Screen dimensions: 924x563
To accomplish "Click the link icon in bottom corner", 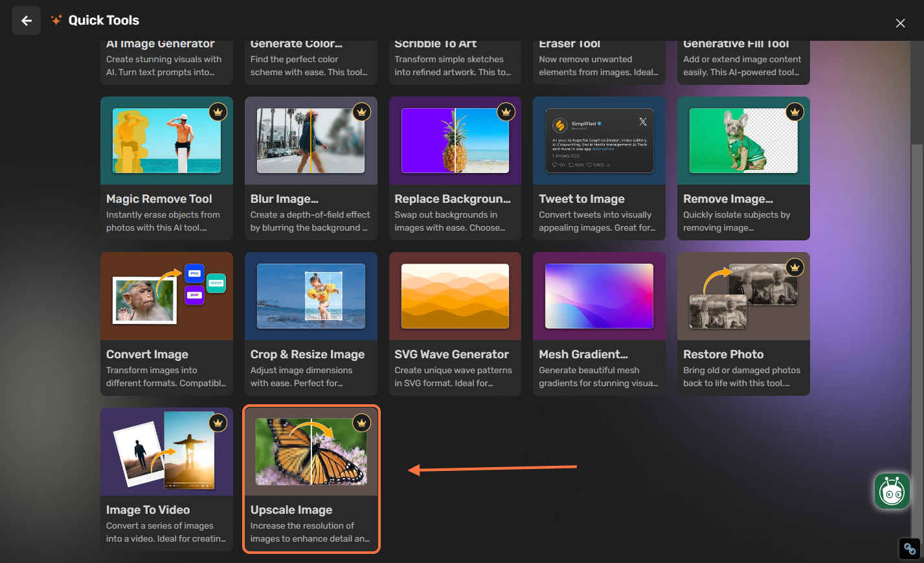I will click(x=910, y=549).
